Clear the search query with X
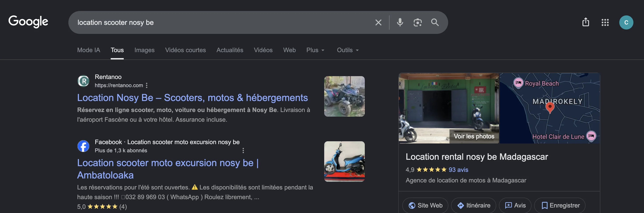The image size is (644, 213). coord(378,22)
